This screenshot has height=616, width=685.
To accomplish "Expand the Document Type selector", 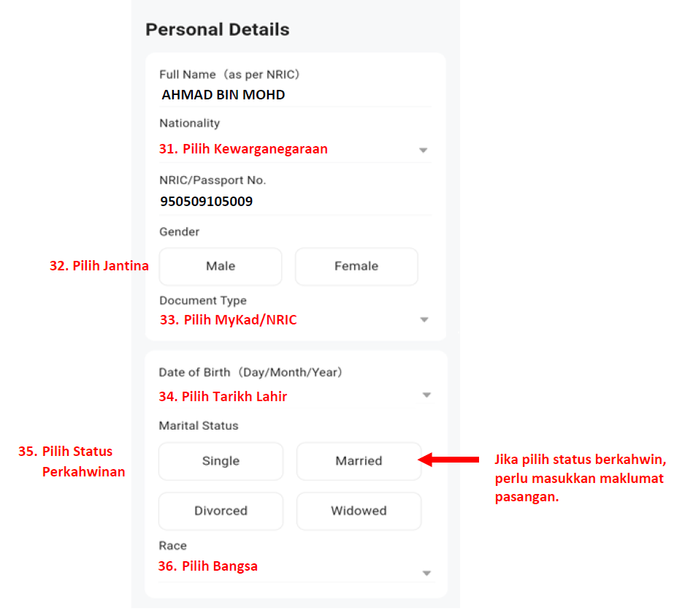I will [x=292, y=320].
